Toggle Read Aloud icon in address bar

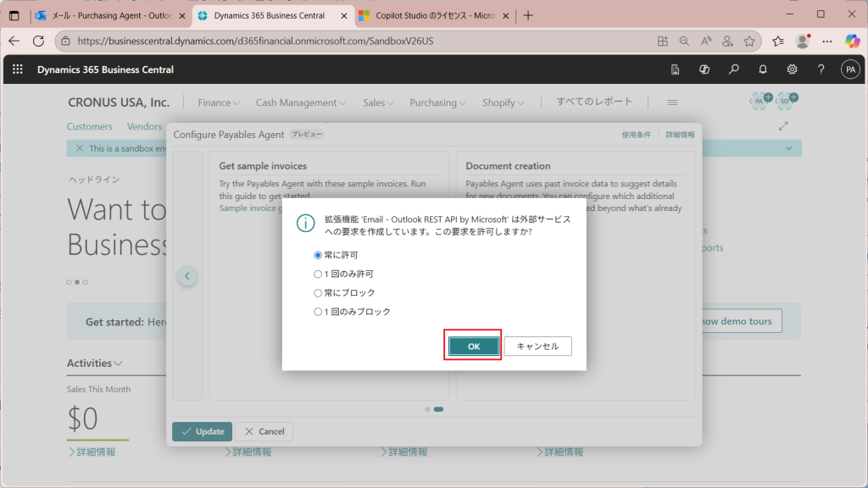point(706,41)
